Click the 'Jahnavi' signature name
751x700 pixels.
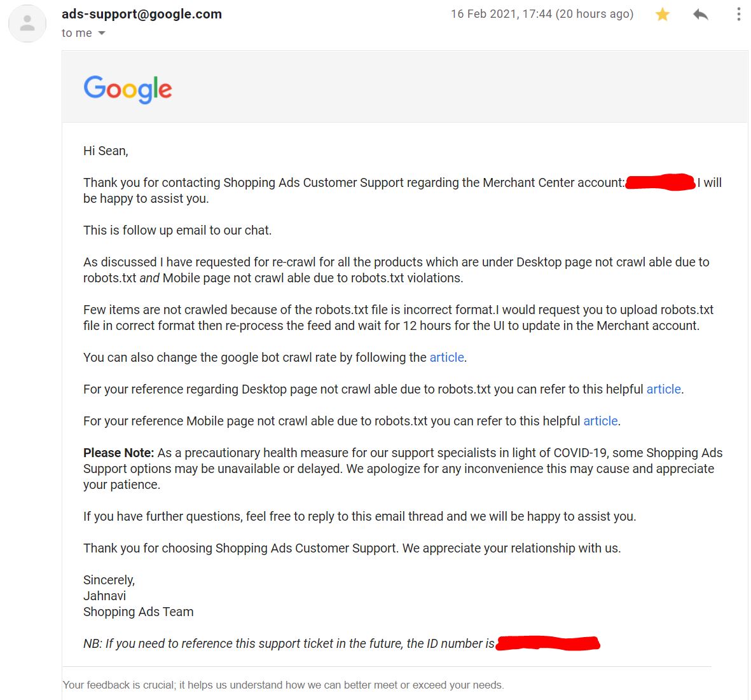coord(104,596)
